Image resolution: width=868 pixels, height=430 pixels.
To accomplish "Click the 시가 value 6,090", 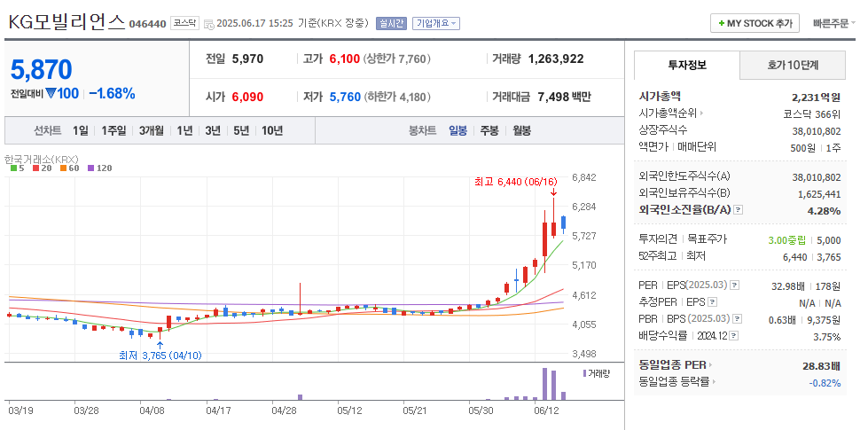I will [247, 97].
